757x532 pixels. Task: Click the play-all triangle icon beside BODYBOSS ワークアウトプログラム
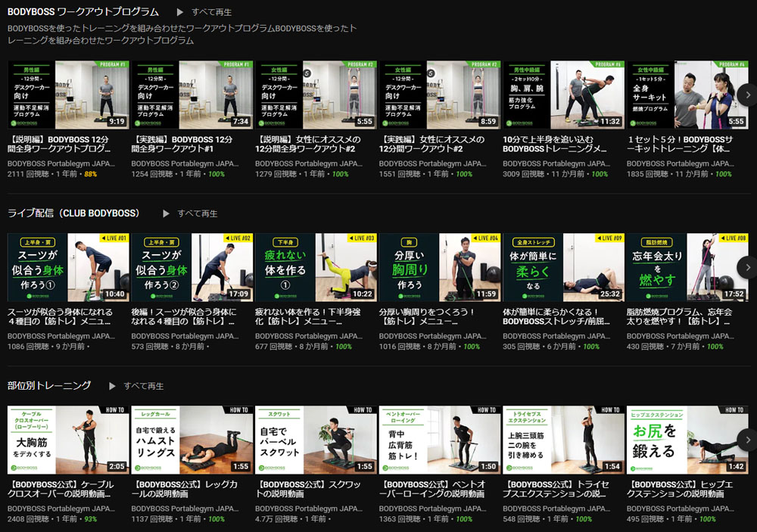point(180,12)
